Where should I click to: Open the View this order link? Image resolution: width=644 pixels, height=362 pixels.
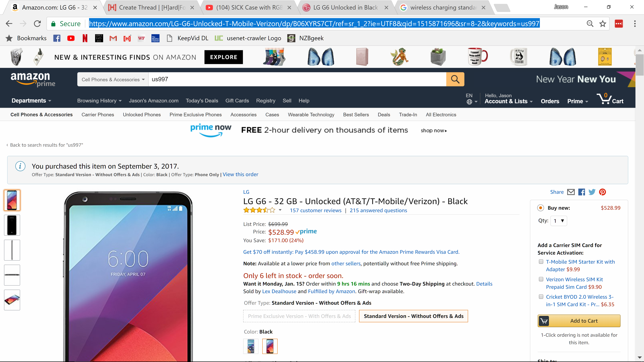pos(240,175)
